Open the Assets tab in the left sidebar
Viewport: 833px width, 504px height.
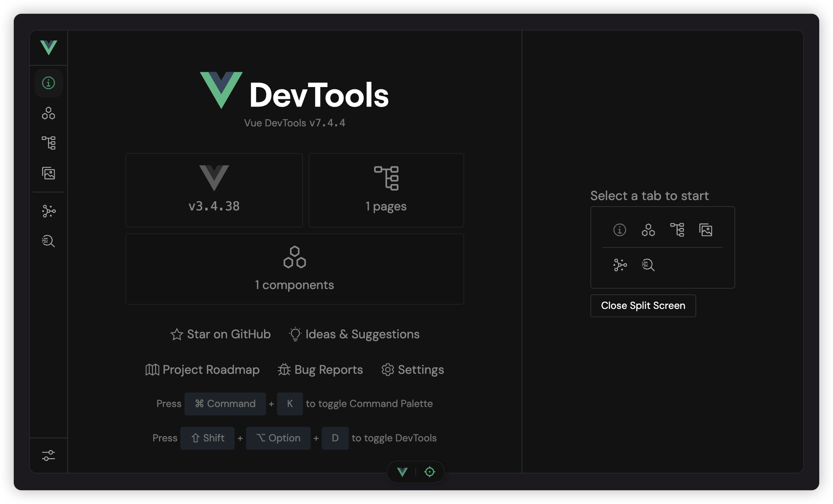[49, 173]
